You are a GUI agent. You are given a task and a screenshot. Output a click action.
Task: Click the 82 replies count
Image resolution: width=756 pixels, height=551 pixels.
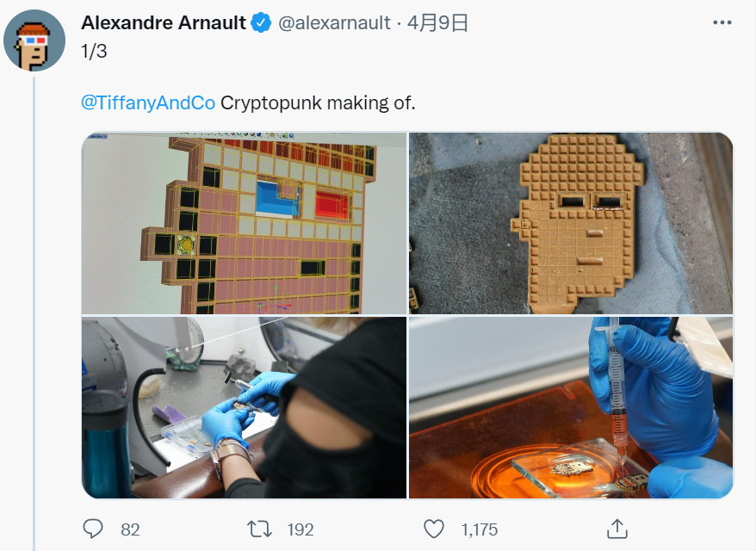coord(130,529)
